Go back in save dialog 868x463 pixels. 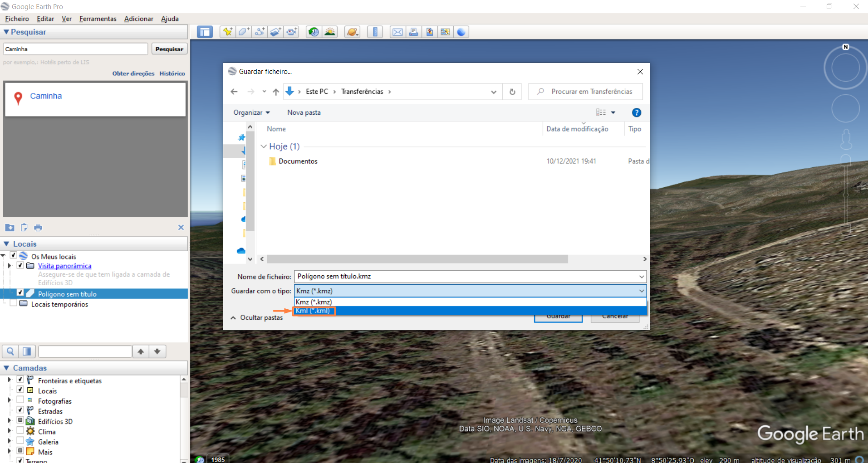point(234,92)
